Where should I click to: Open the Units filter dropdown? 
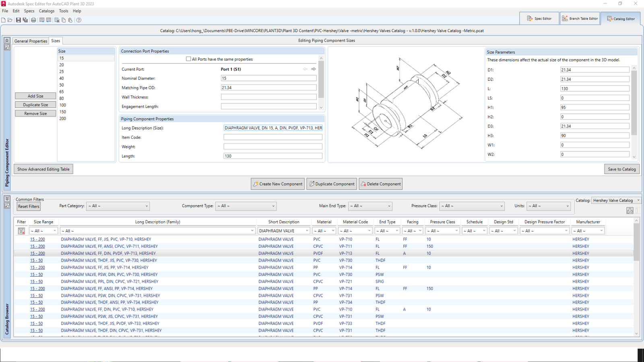pyautogui.click(x=549, y=206)
